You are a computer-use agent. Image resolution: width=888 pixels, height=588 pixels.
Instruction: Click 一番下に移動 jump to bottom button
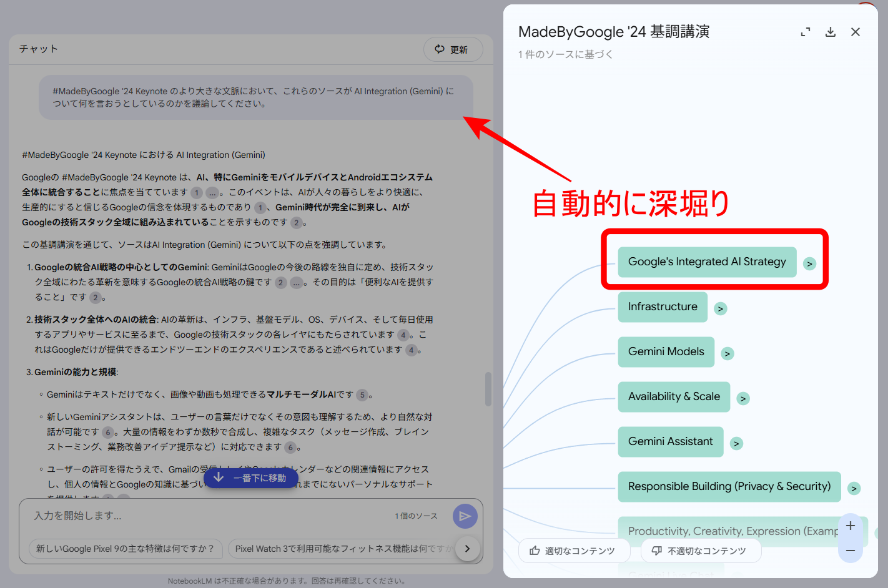tap(250, 478)
